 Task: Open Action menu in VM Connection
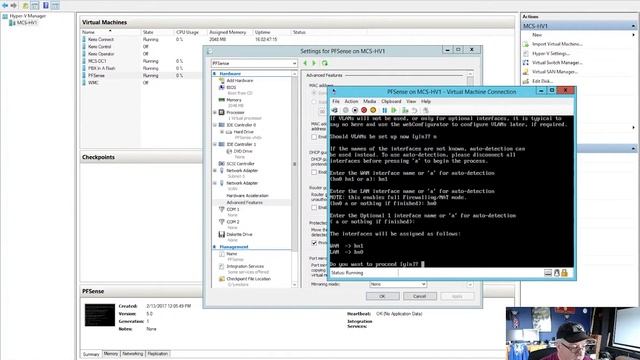[351, 101]
